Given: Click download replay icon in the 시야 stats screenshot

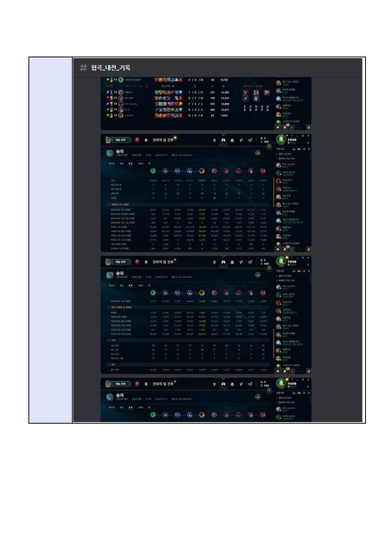Looking at the screenshot, I should pyautogui.click(x=258, y=275).
